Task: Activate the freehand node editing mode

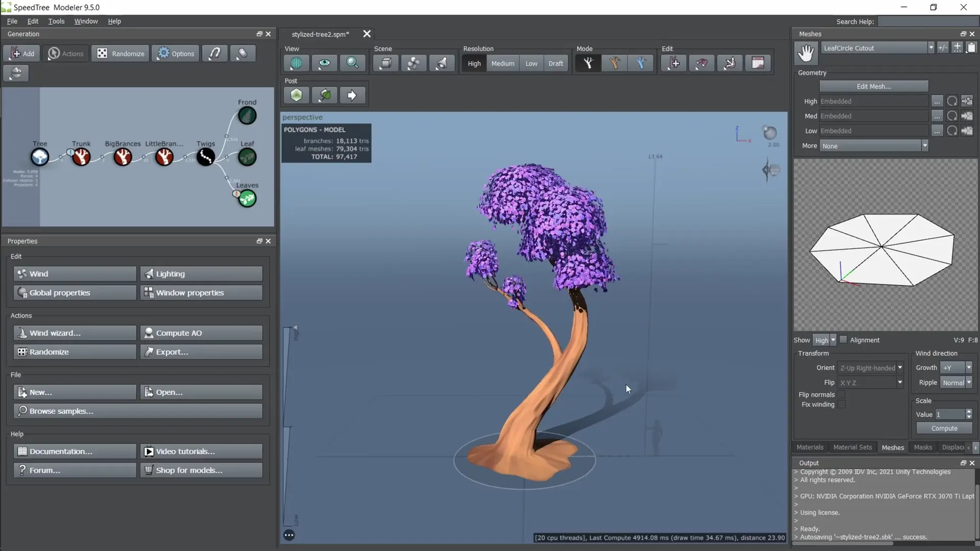Action: [641, 63]
